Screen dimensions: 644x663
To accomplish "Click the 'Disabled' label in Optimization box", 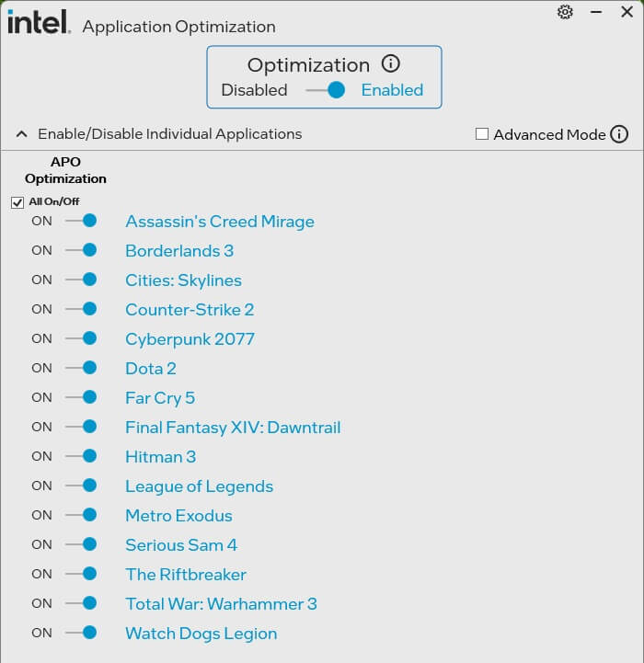I will point(254,90).
